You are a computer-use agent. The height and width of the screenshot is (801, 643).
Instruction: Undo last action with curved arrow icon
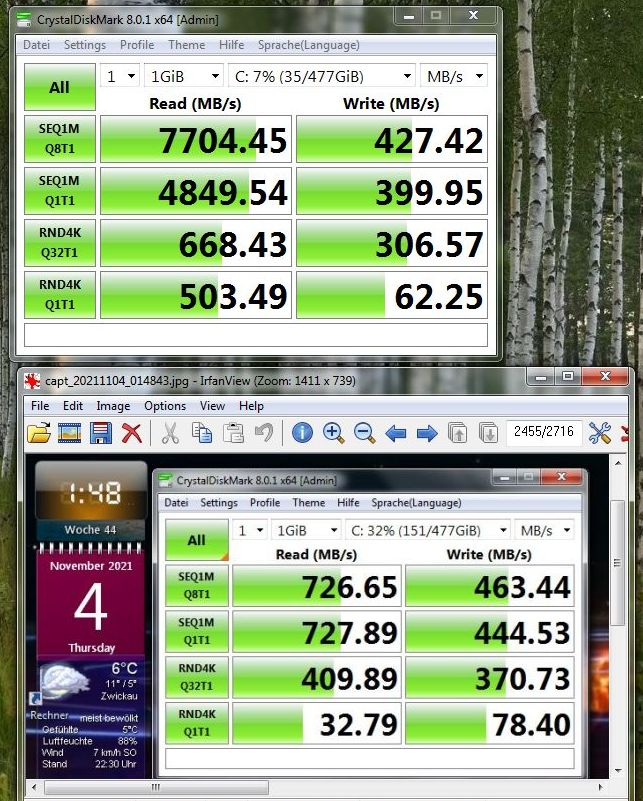click(x=264, y=433)
